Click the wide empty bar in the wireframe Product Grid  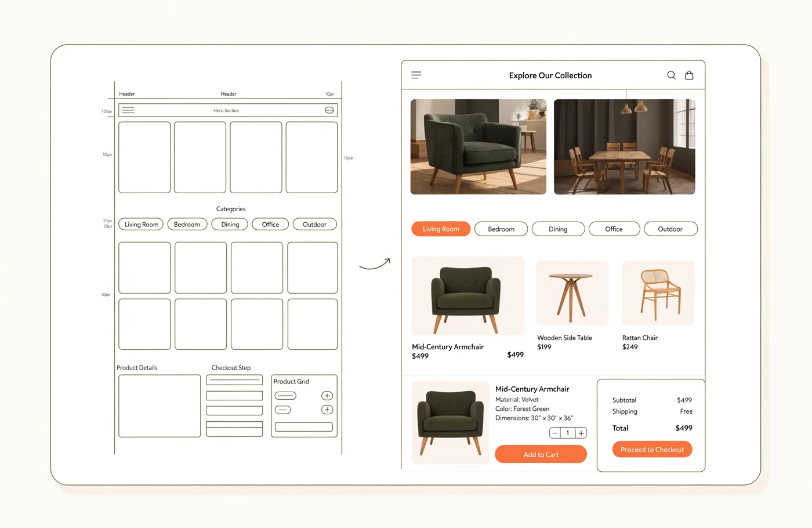click(x=304, y=427)
